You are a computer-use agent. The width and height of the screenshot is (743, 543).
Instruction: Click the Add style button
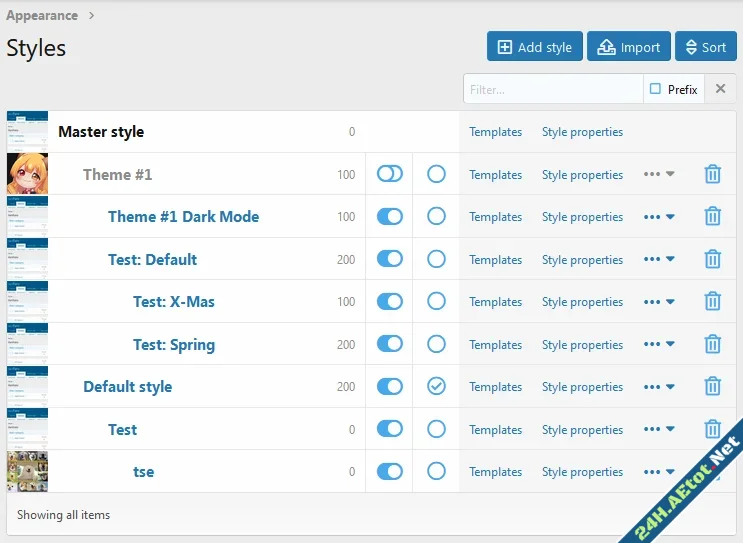pyautogui.click(x=534, y=47)
